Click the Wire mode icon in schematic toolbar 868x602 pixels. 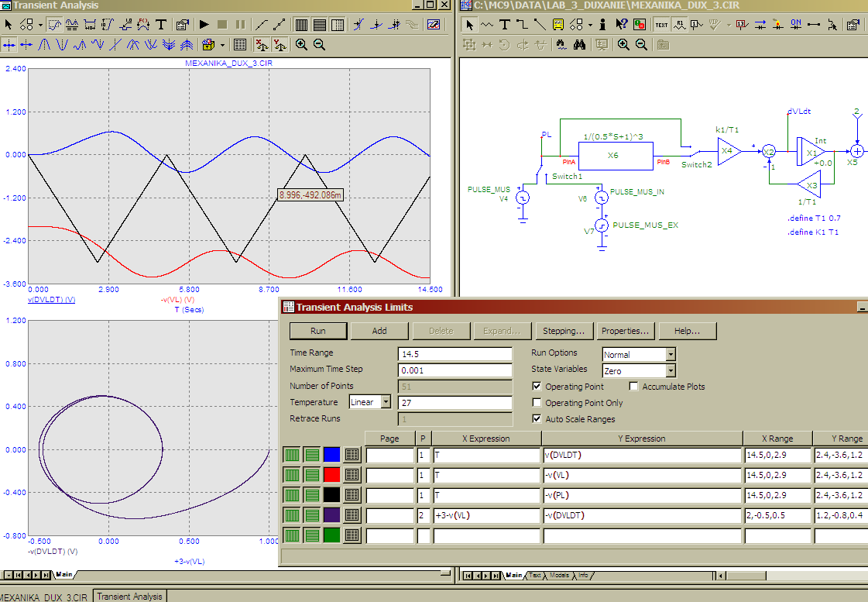point(522,24)
